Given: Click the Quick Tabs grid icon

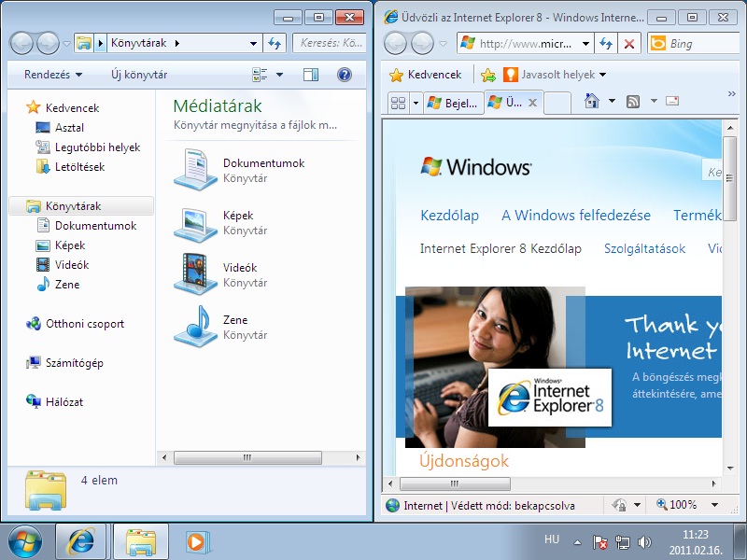Looking at the screenshot, I should [398, 103].
